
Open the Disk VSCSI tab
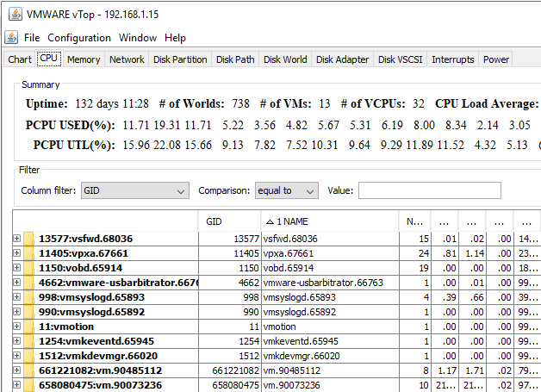tap(400, 59)
